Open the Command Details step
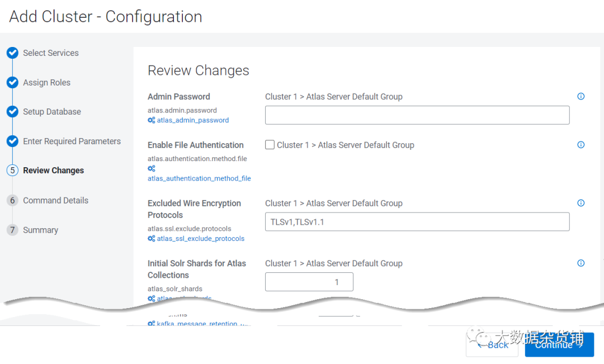The image size is (604, 364). [x=55, y=200]
